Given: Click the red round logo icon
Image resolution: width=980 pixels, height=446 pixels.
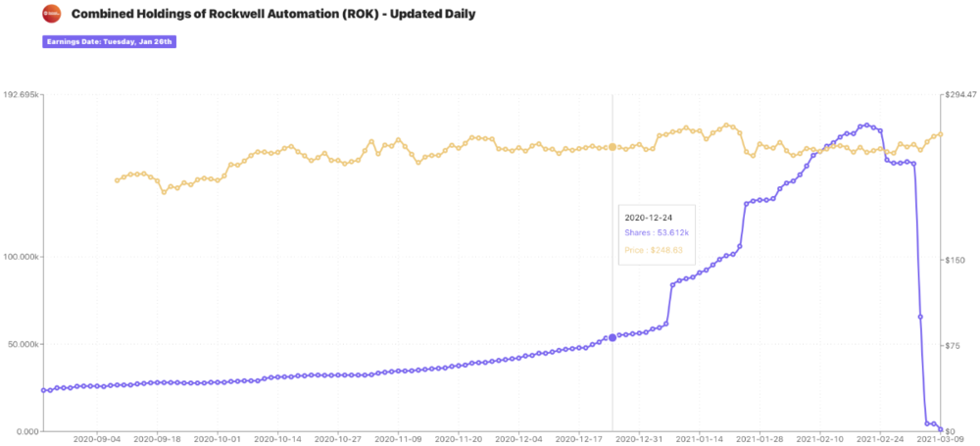Looking at the screenshot, I should coord(51,13).
